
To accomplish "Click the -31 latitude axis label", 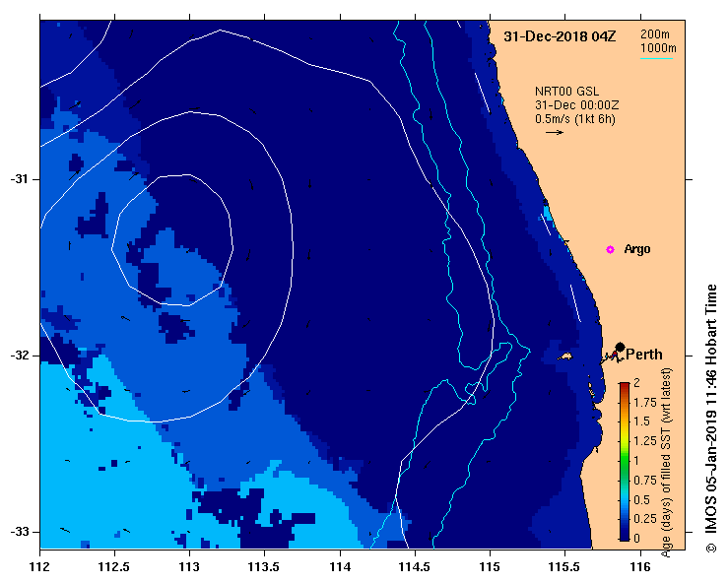I will (x=19, y=179).
